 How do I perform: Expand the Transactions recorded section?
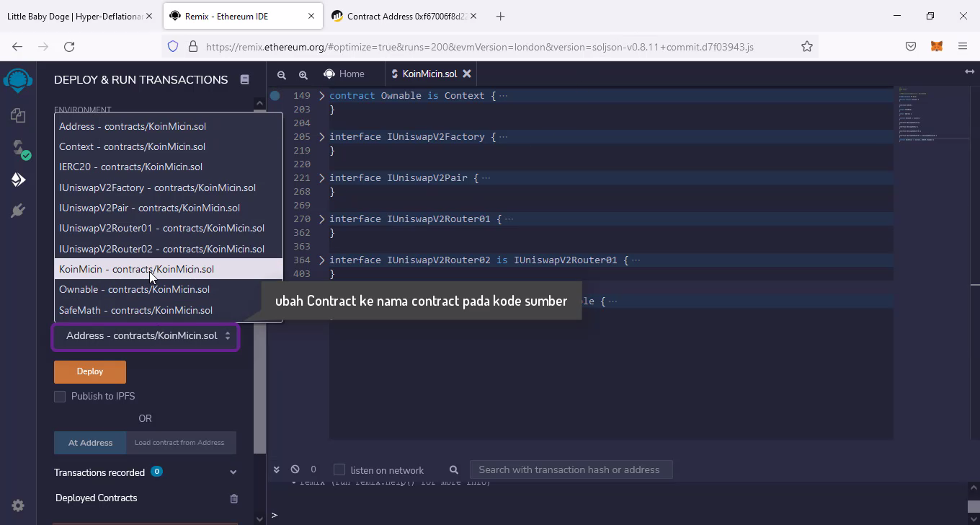pyautogui.click(x=233, y=472)
